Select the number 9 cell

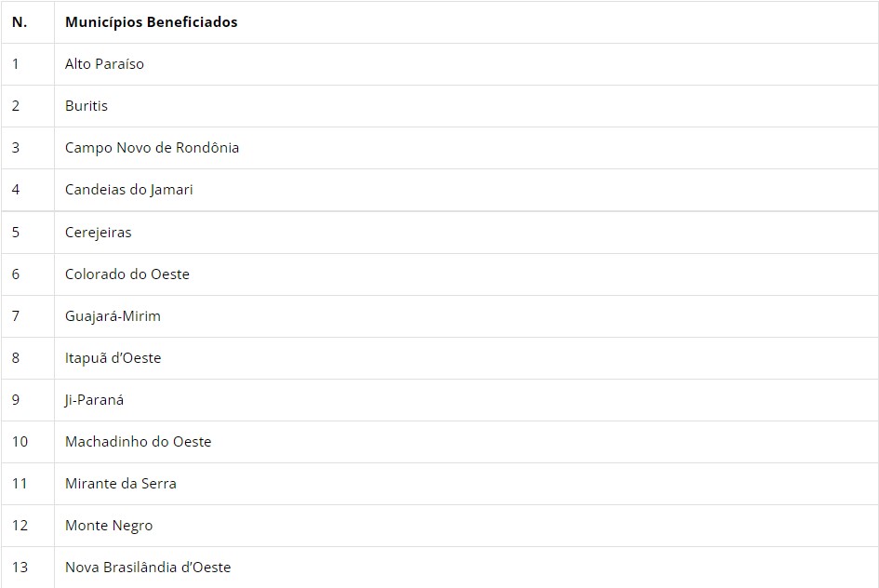[16, 400]
